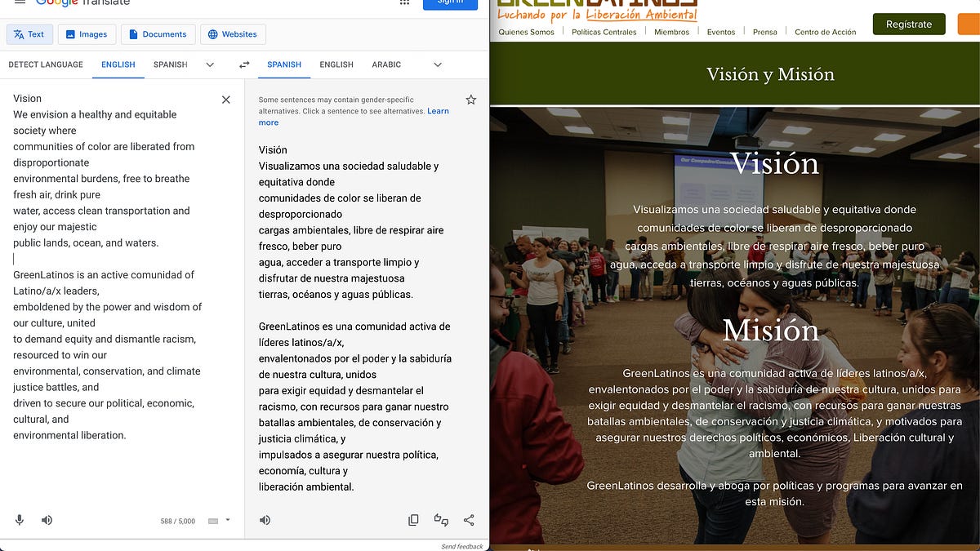Open the Google Translate hamburger main menu
This screenshot has width=980, height=551.
point(20,2)
